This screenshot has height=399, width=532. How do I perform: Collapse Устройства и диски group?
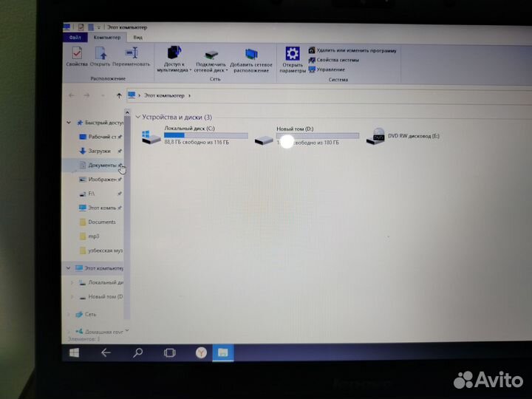[137, 117]
